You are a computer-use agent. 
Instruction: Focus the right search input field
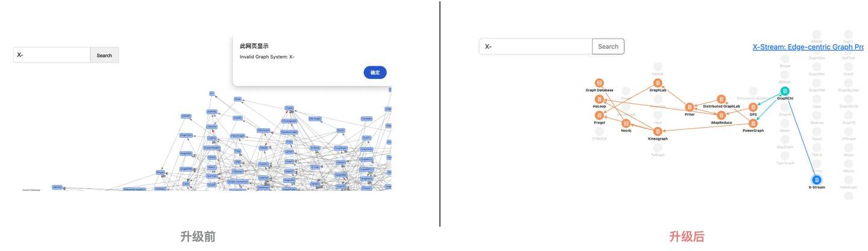click(535, 46)
